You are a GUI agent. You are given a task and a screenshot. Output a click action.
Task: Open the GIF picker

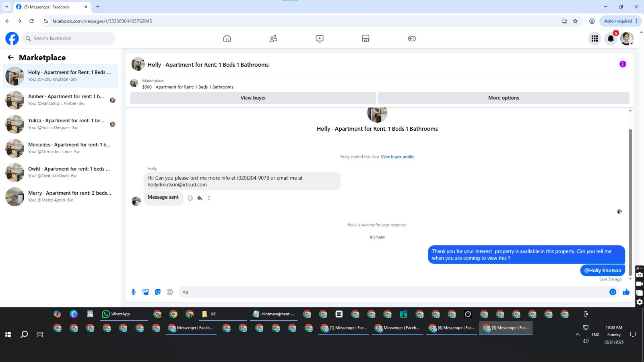click(x=170, y=292)
